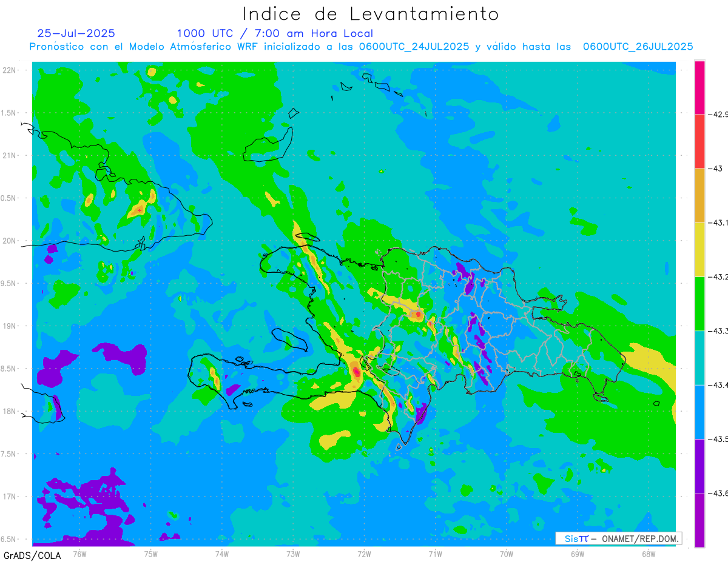Screen dimensions: 728x562
Task: Pick the teal legend color between -43.3 and -43.4
Action: [699, 358]
